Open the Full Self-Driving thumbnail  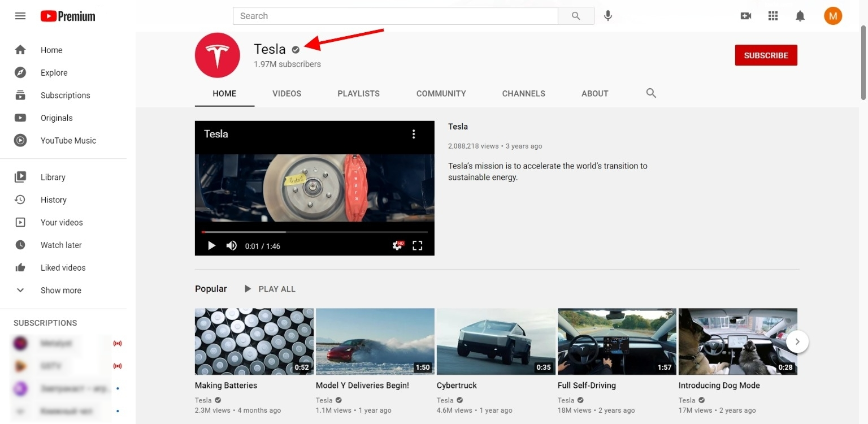617,341
